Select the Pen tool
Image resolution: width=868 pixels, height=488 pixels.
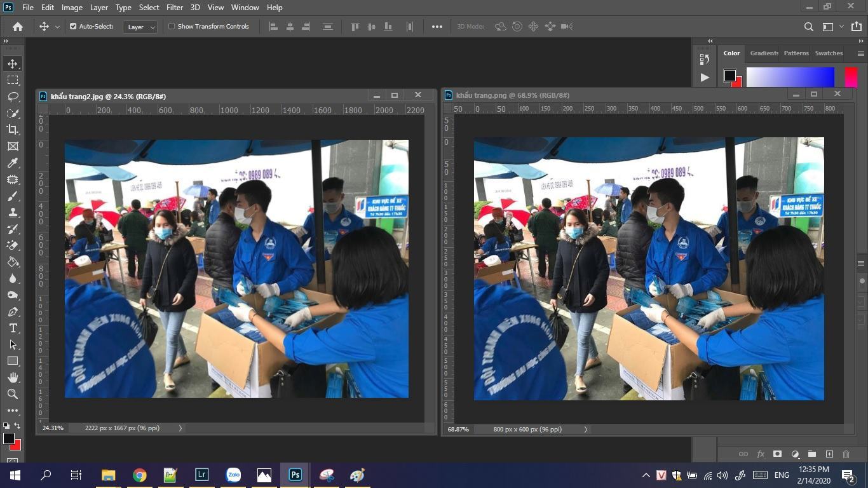point(13,311)
